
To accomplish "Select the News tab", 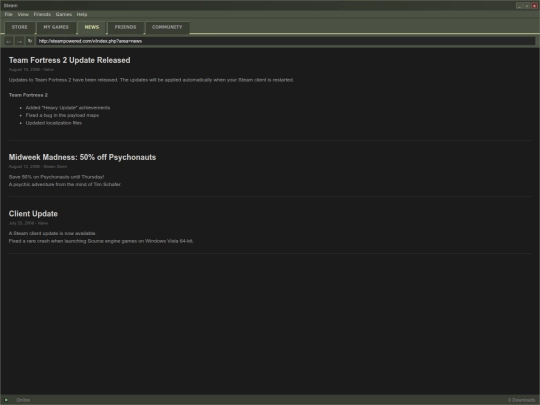I will (92, 27).
